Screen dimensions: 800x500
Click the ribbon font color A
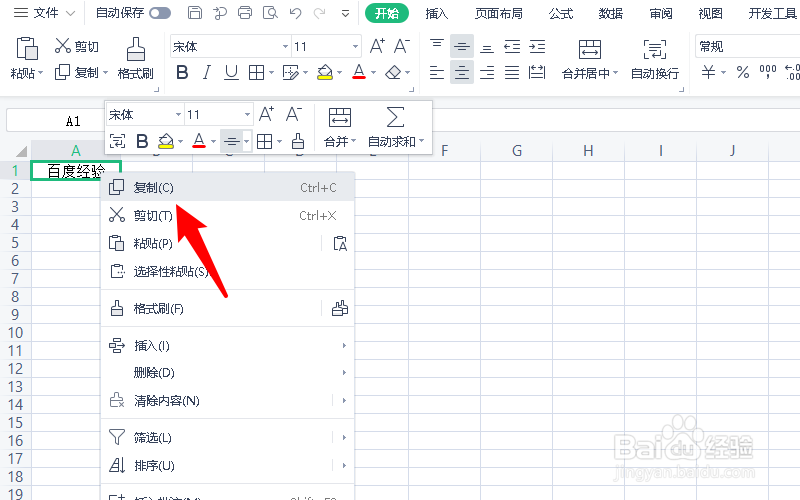(x=359, y=72)
